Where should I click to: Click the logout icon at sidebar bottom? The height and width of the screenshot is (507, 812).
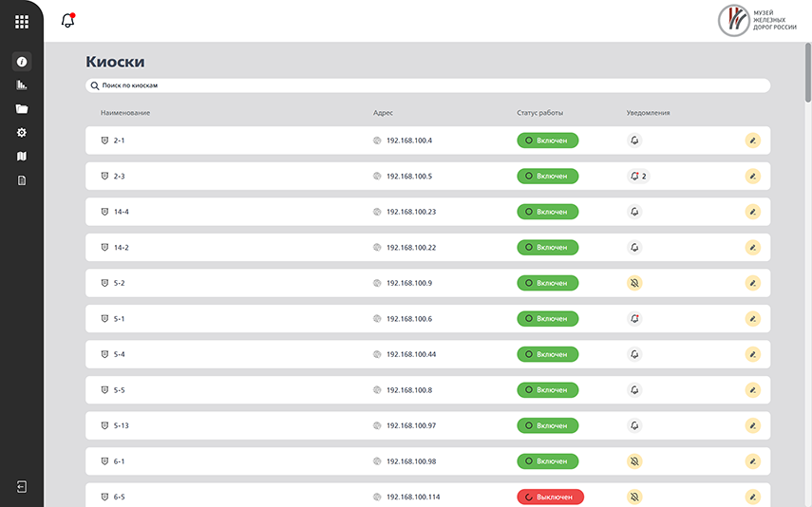(x=21, y=487)
